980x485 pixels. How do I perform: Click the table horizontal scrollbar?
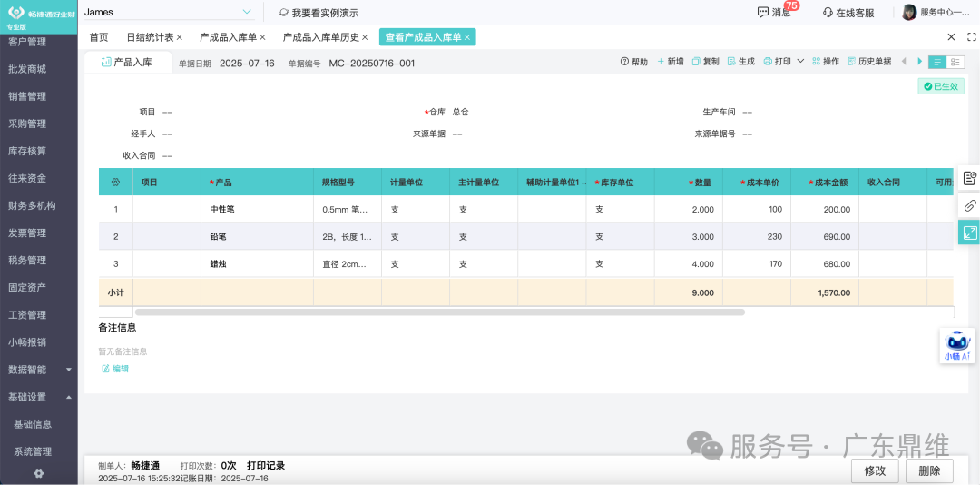tap(439, 312)
